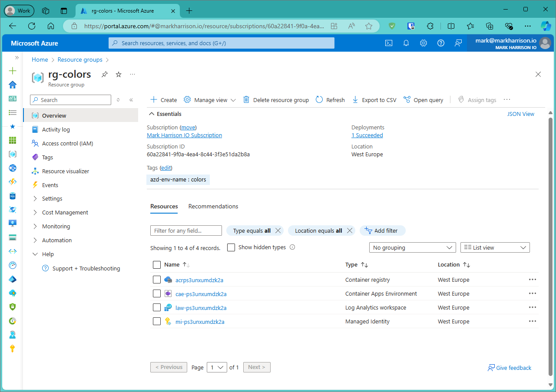Open the Mark Harrison IO Subscription link
The height and width of the screenshot is (392, 556).
(x=184, y=135)
